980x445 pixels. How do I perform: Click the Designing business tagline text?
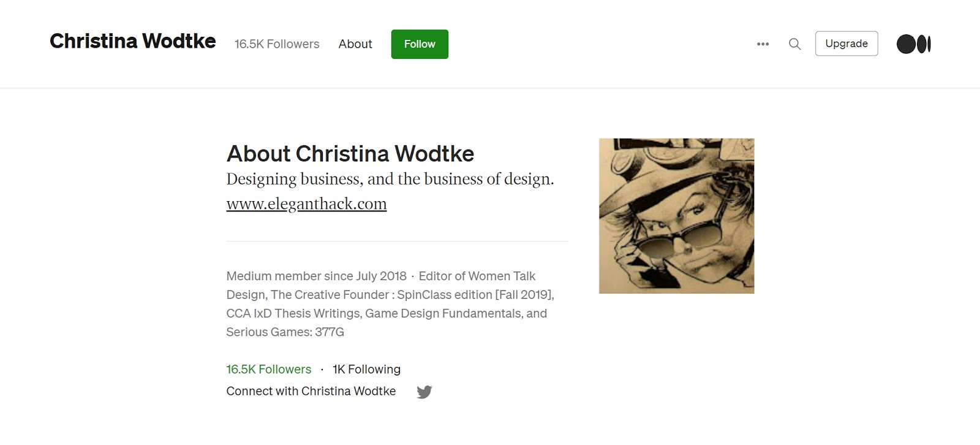(390, 179)
